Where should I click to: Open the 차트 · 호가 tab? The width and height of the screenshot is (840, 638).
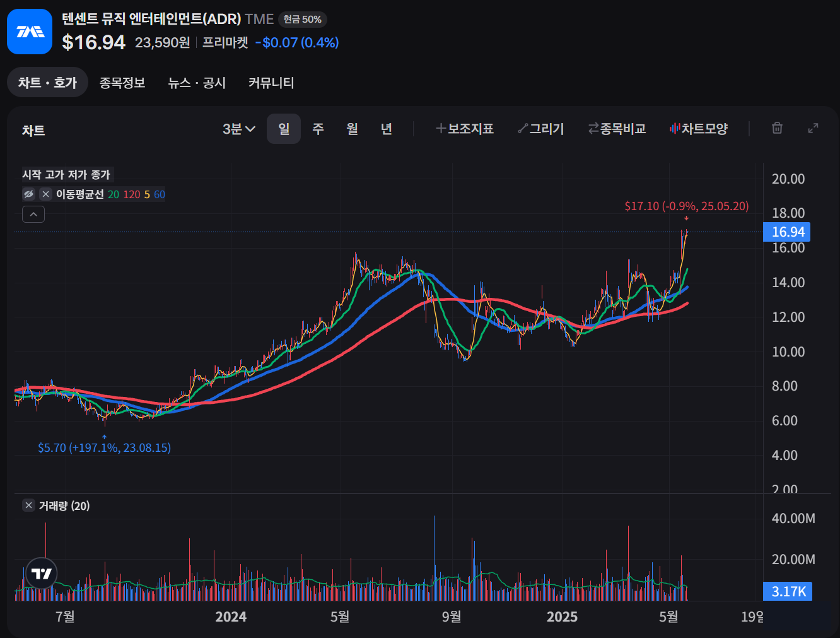pyautogui.click(x=47, y=83)
